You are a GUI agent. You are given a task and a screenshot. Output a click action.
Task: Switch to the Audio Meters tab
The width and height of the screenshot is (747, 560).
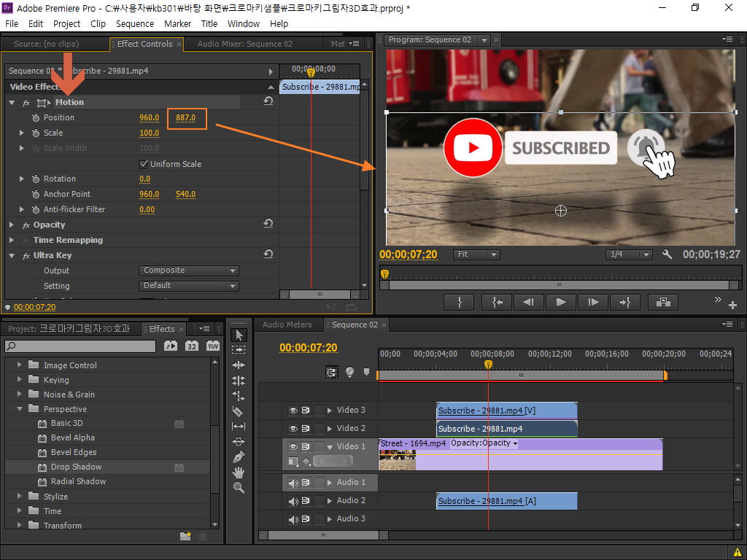(287, 324)
